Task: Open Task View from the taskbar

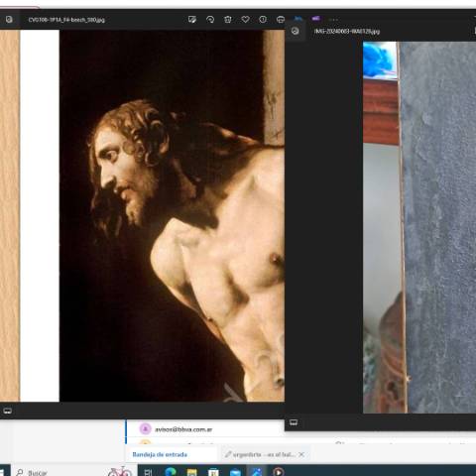Action: [148, 472]
